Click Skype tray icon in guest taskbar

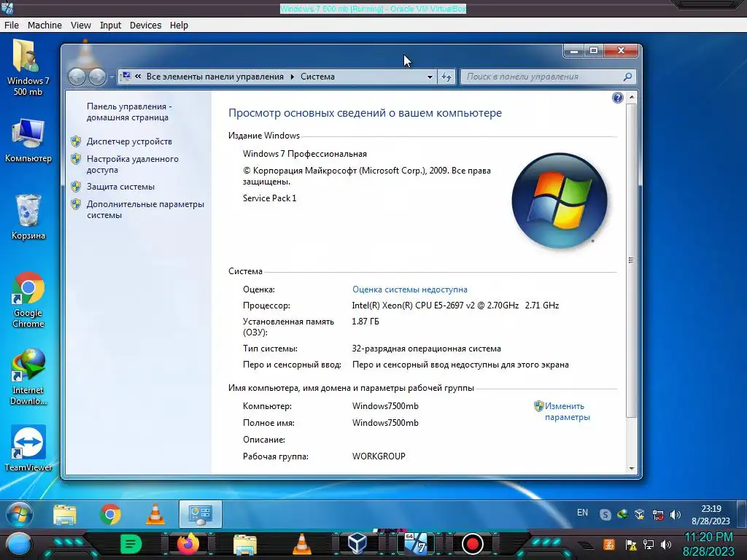[605, 515]
